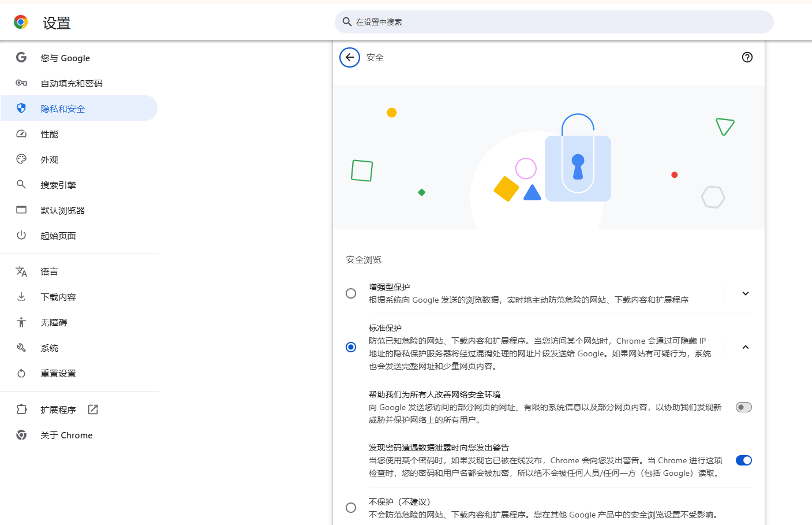Open 系统 settings section
The image size is (812, 525).
pos(79,348)
